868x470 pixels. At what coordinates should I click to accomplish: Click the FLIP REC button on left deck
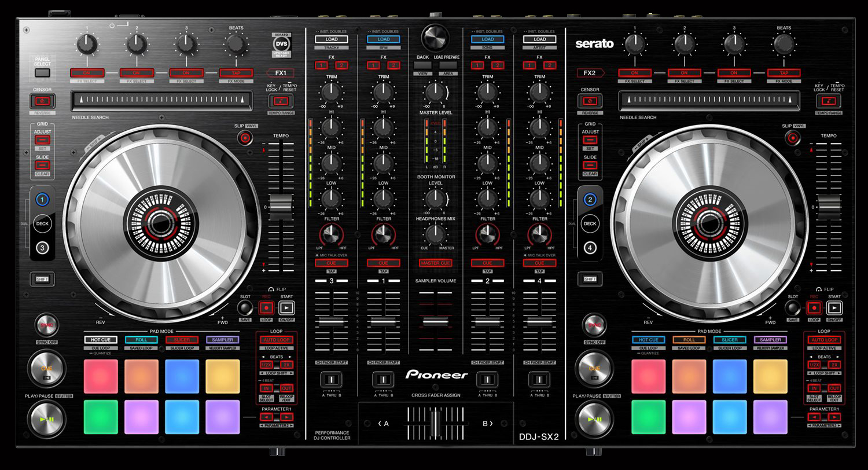pos(266,308)
